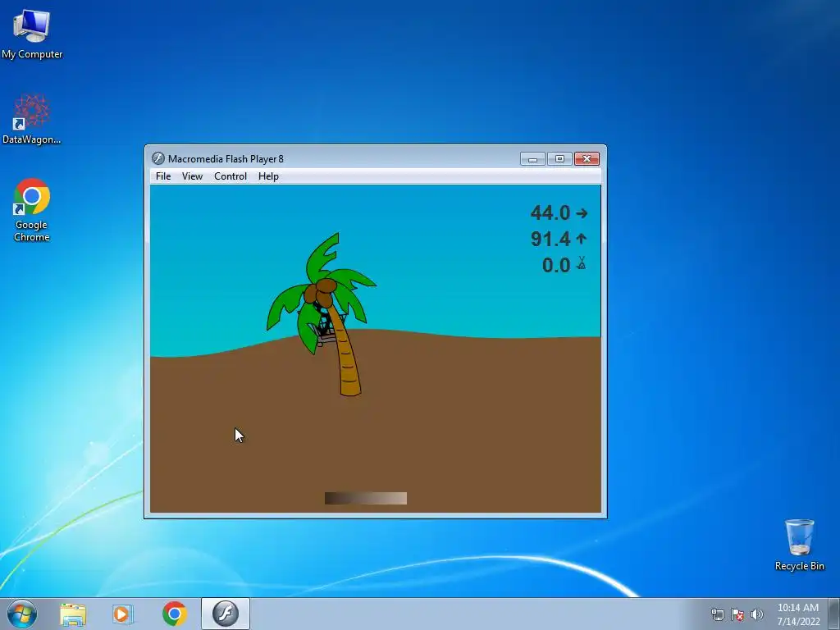The height and width of the screenshot is (630, 840).
Task: Minimize the Flash Player window
Action: pyautogui.click(x=532, y=159)
